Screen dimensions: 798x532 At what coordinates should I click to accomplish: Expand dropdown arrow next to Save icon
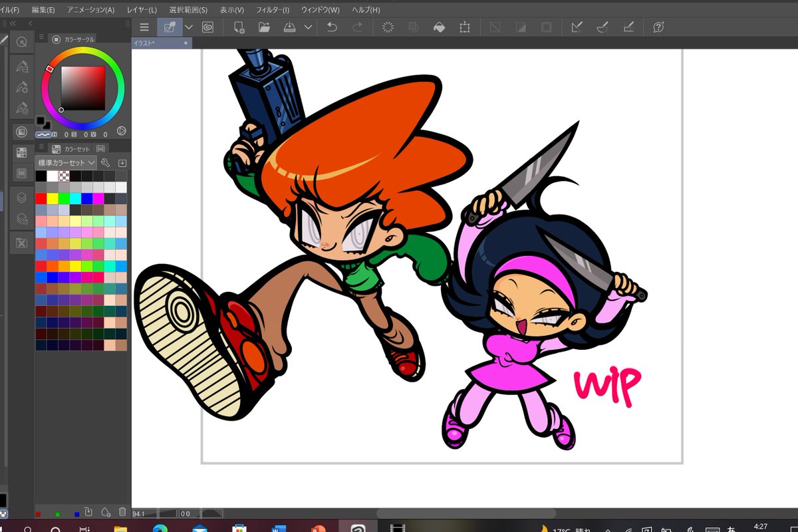tap(308, 27)
